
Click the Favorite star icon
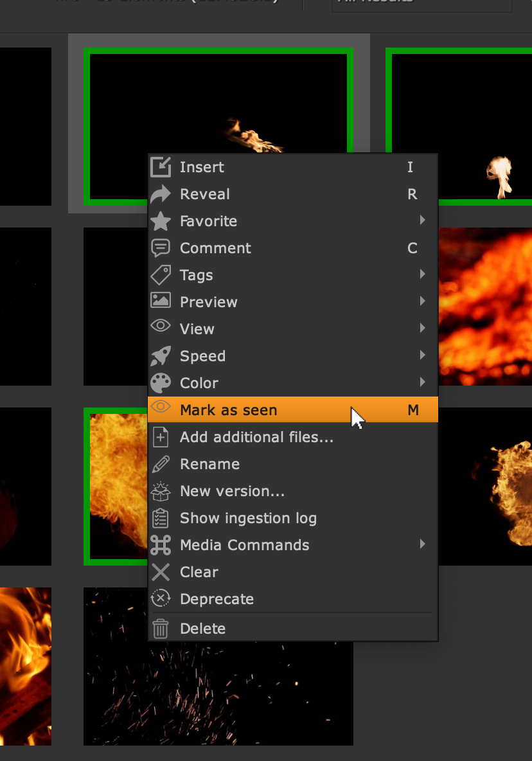pos(161,221)
